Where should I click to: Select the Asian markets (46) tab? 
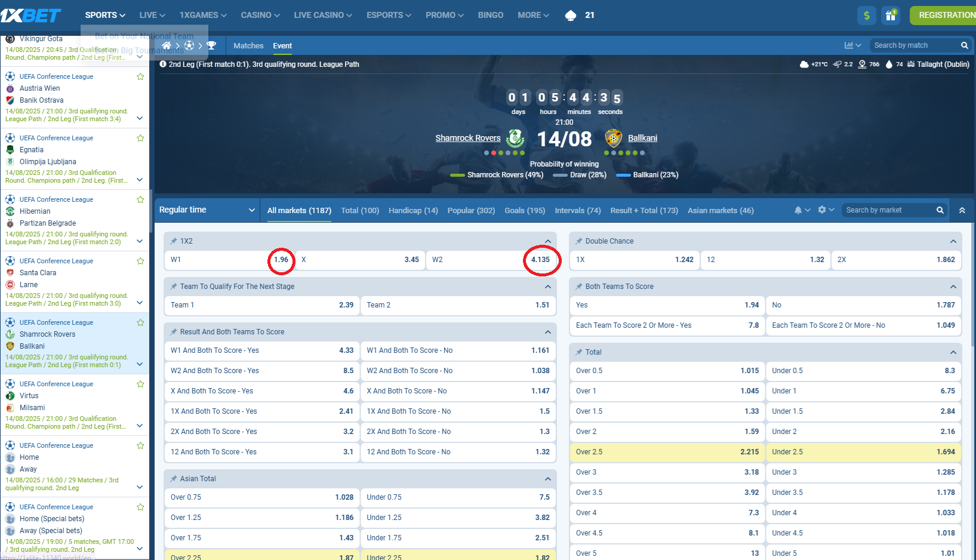pyautogui.click(x=721, y=210)
